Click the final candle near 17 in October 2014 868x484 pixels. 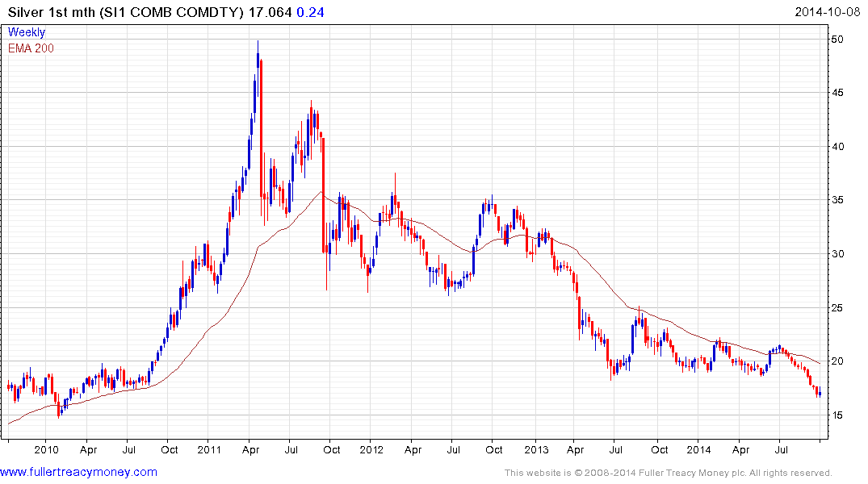(820, 394)
